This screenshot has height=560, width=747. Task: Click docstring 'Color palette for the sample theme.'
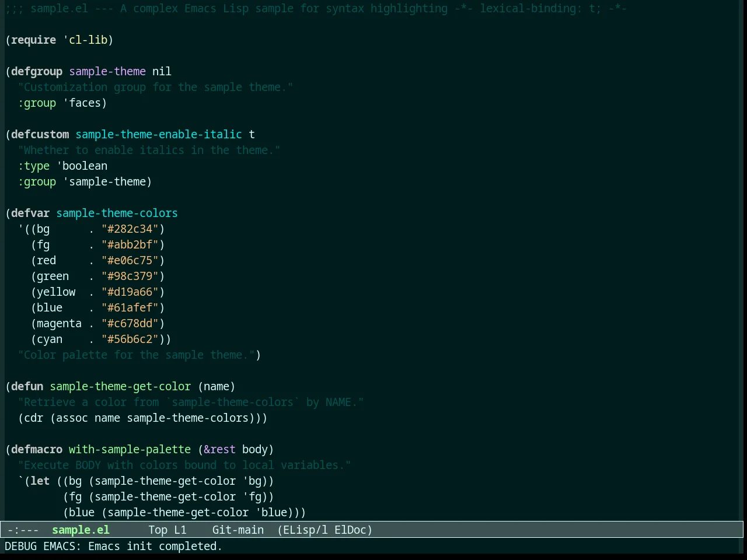[x=136, y=355]
